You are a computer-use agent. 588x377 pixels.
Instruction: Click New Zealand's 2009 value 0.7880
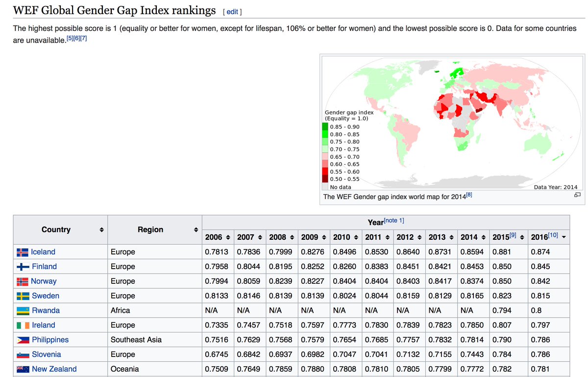tap(312, 369)
